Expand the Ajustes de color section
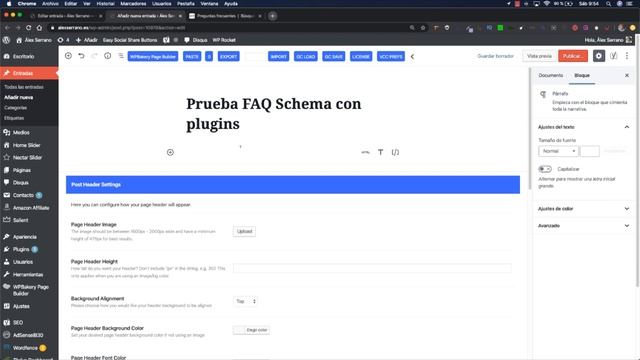The height and width of the screenshot is (360, 640). click(584, 209)
